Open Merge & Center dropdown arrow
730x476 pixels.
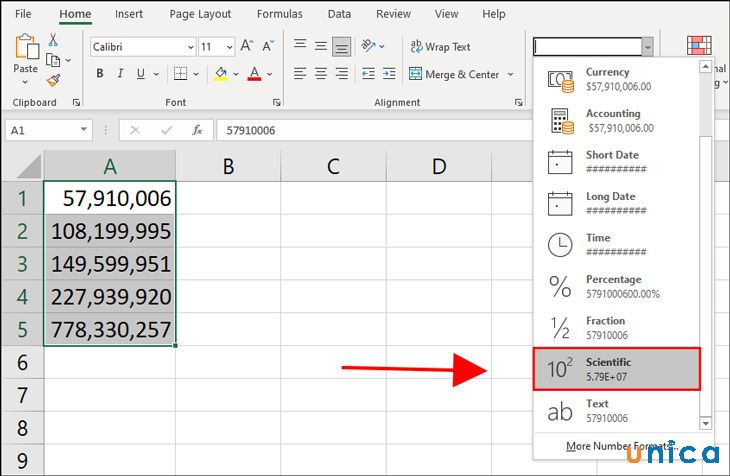coord(511,74)
